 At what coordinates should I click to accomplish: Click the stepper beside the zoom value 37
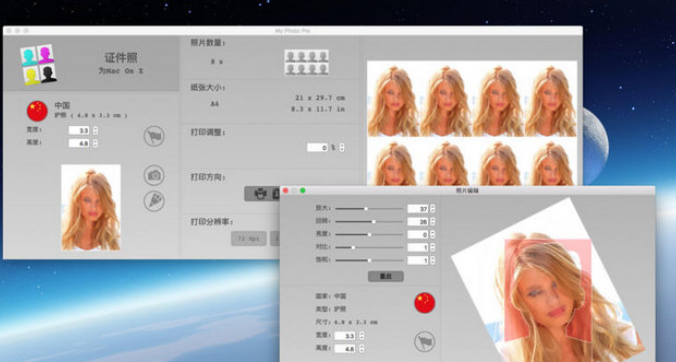click(x=432, y=209)
